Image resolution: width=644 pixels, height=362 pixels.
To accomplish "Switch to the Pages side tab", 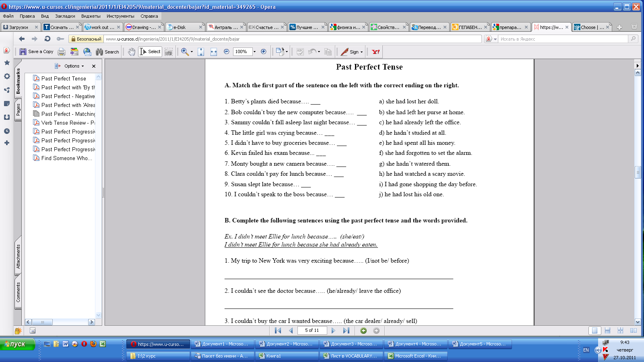I will 18,109.
